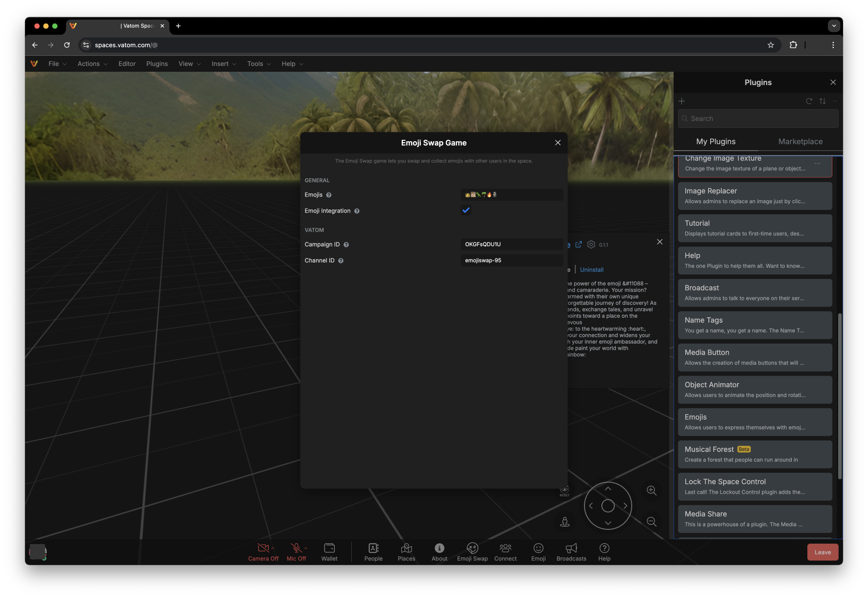Click the Campaign ID input field

[512, 244]
